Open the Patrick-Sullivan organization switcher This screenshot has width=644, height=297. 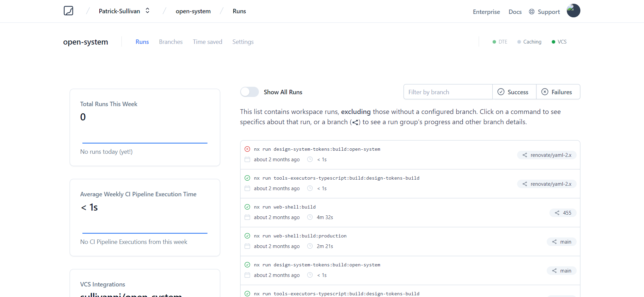pos(124,11)
